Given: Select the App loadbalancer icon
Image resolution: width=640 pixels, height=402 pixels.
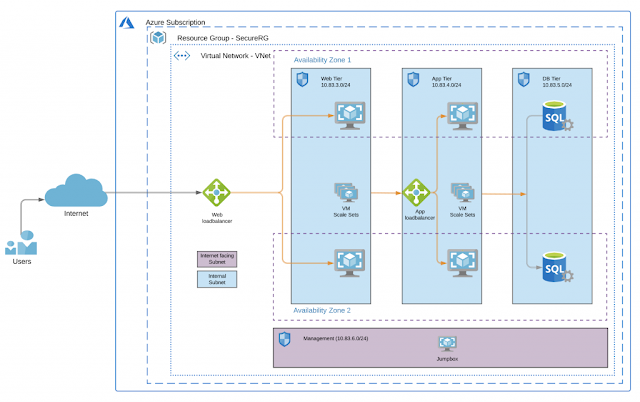Looking at the screenshot, I should coord(416,192).
